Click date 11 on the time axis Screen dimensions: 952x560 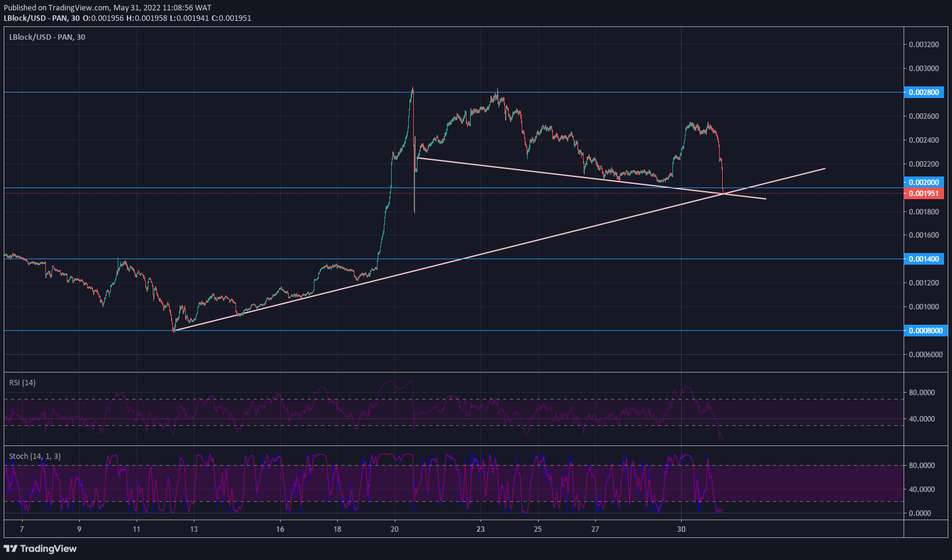(x=136, y=529)
